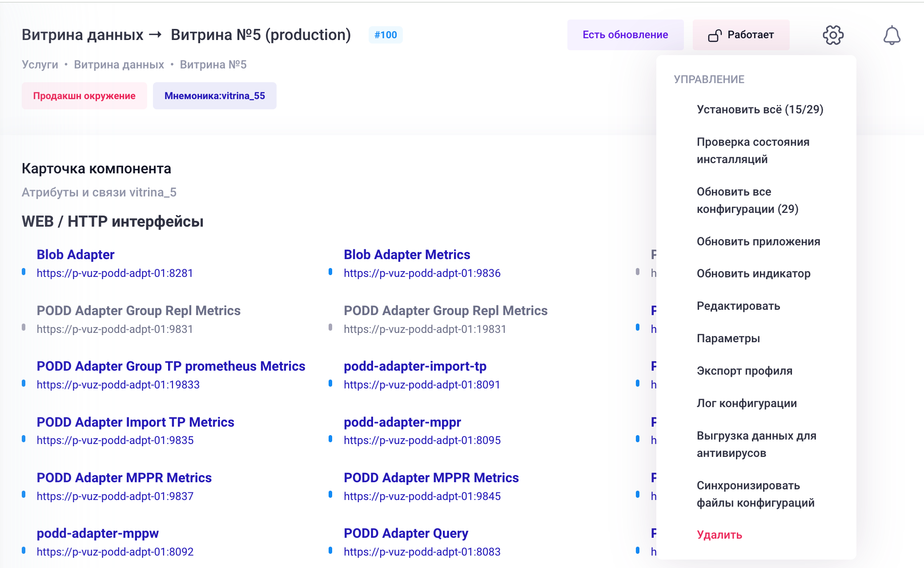This screenshot has height=568, width=924.
Task: Open the settings gear icon
Action: click(833, 34)
